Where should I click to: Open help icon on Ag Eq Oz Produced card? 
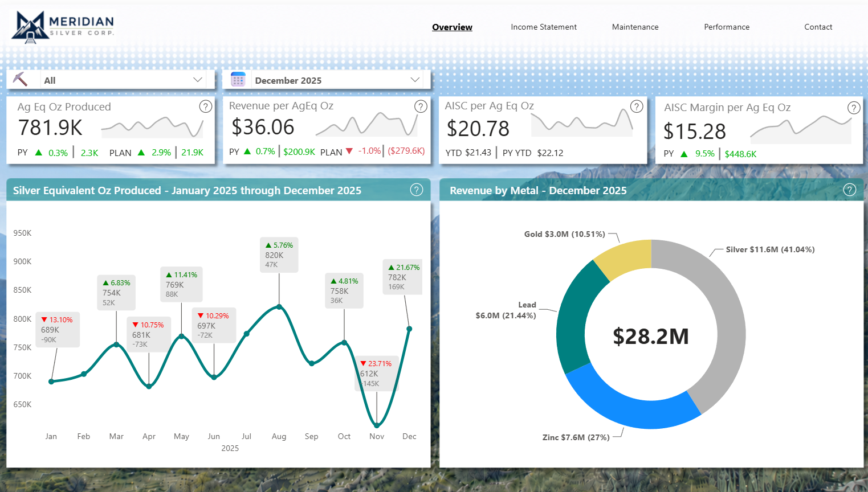coord(206,106)
